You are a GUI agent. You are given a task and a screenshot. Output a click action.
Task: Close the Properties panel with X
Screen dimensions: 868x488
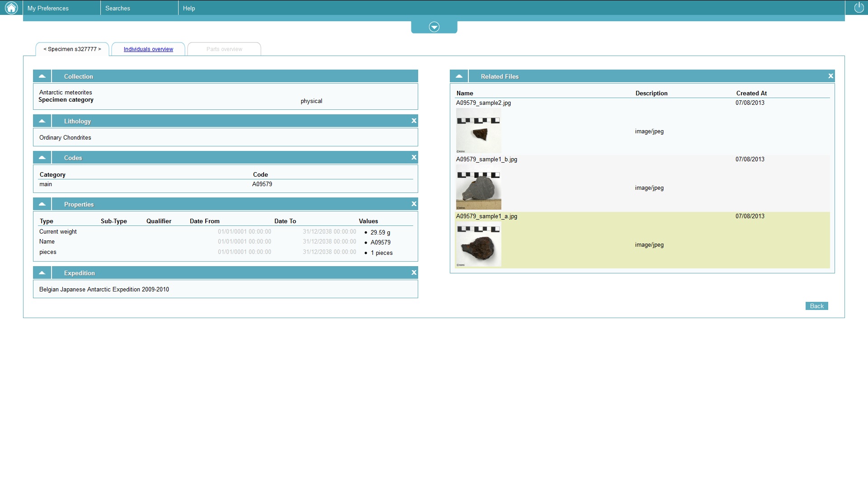[414, 204]
